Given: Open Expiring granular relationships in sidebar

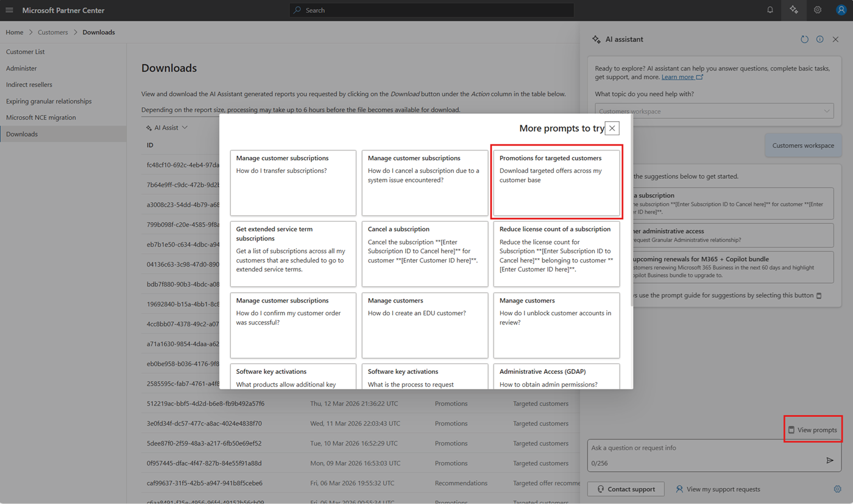Looking at the screenshot, I should (49, 101).
